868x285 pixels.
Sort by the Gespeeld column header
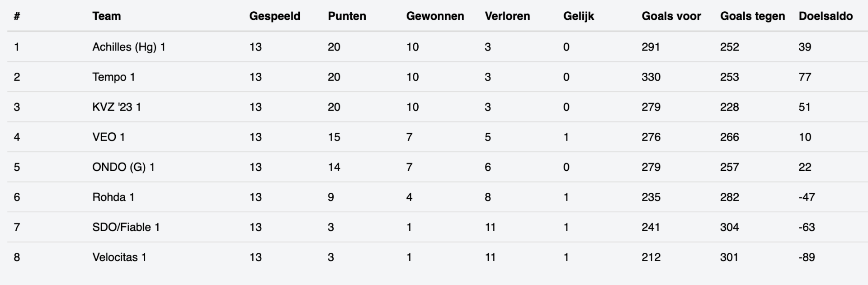(x=274, y=16)
